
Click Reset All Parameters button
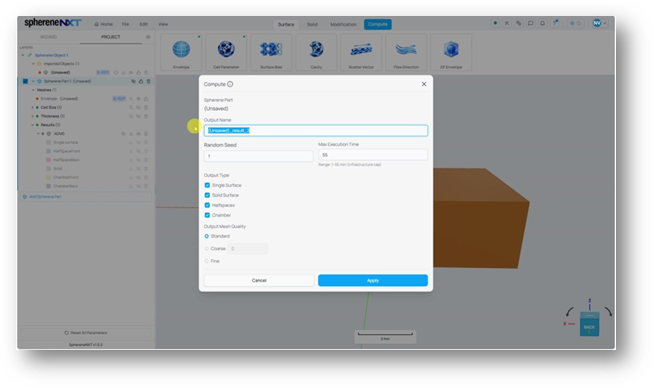(86, 333)
